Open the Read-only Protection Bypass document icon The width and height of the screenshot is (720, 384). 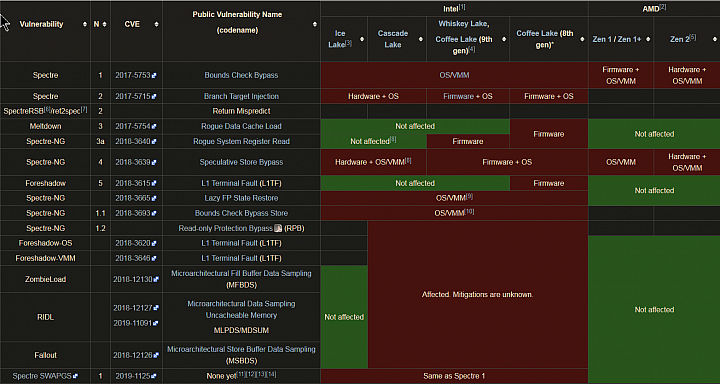pyautogui.click(x=278, y=228)
